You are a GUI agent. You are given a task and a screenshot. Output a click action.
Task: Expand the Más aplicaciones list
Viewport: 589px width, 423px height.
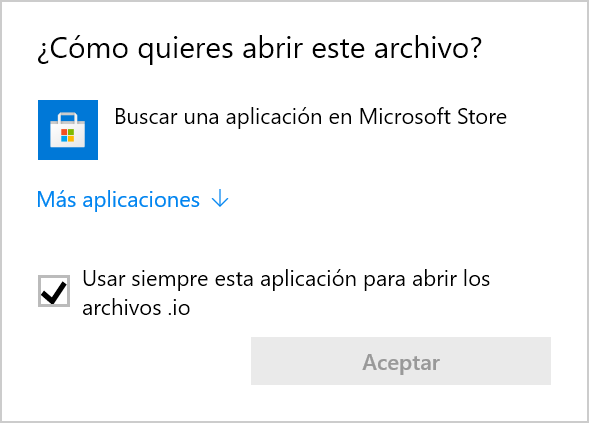(133, 199)
